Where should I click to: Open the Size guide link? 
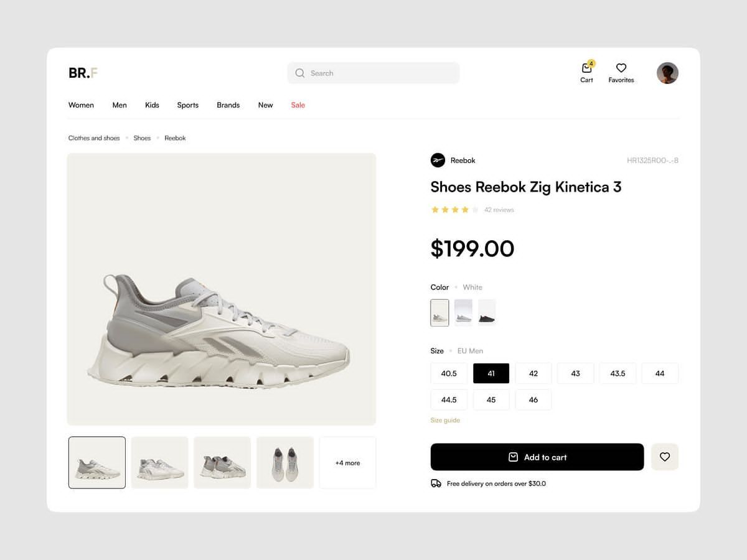[445, 420]
